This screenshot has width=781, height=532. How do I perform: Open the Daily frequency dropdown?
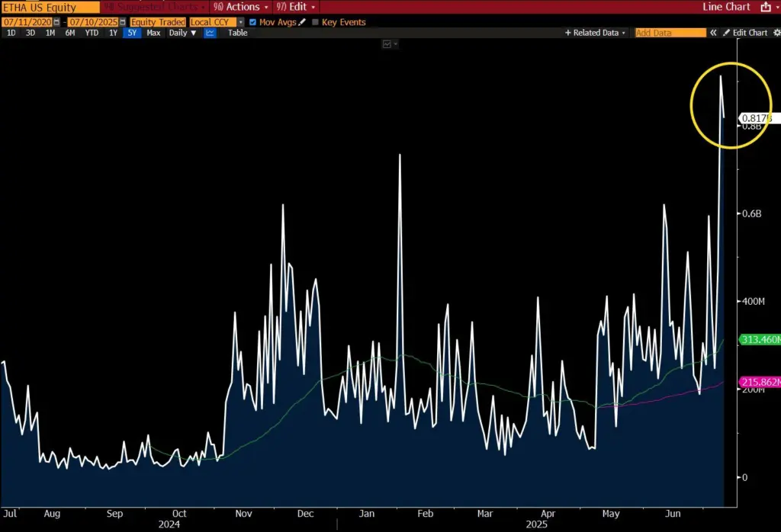[x=181, y=33]
